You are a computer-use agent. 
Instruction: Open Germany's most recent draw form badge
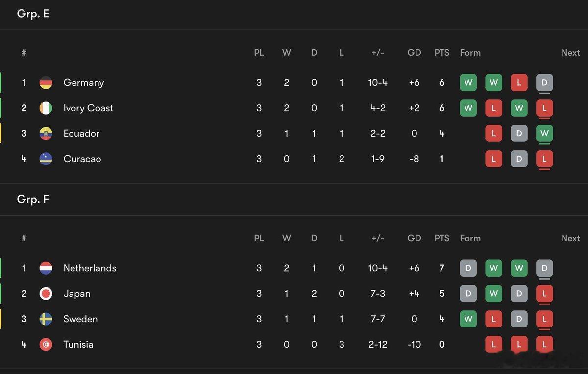pos(544,83)
